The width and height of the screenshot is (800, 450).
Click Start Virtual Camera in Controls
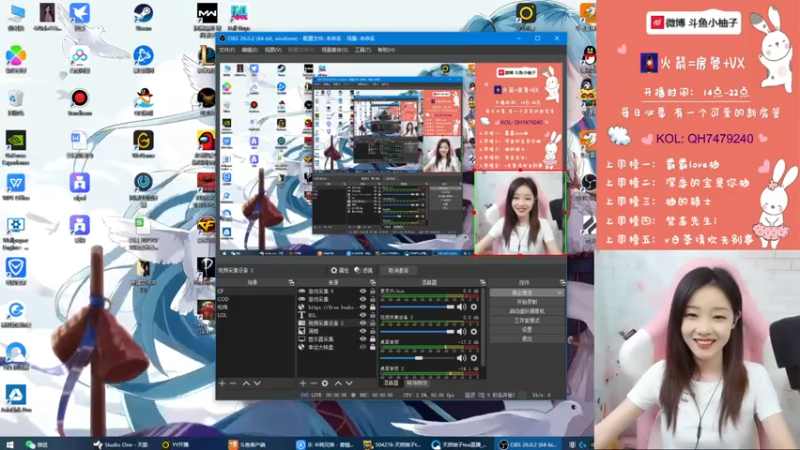(x=527, y=311)
